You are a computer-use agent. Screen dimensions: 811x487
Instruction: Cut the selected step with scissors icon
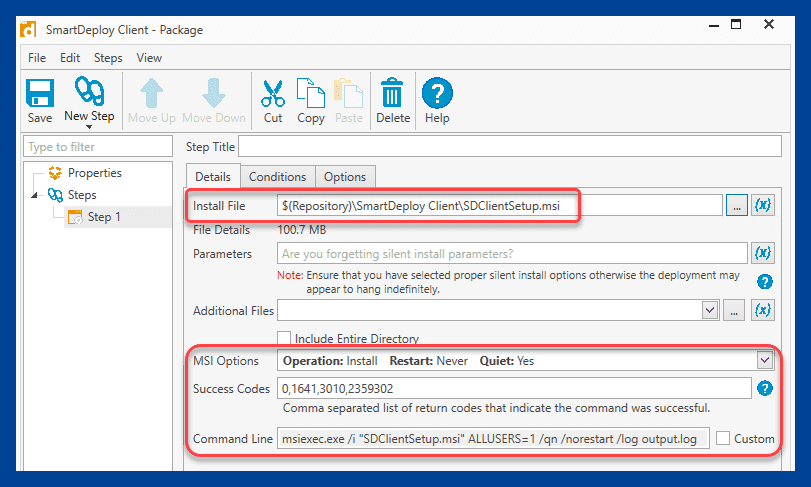click(273, 101)
